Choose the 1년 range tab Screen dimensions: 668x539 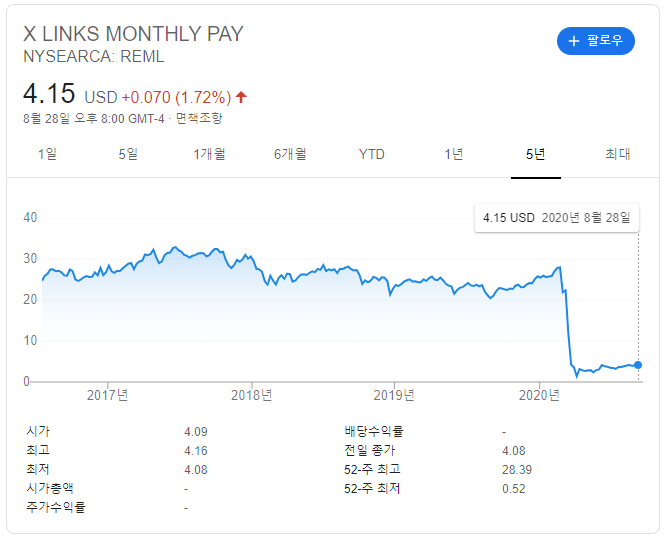coord(454,154)
